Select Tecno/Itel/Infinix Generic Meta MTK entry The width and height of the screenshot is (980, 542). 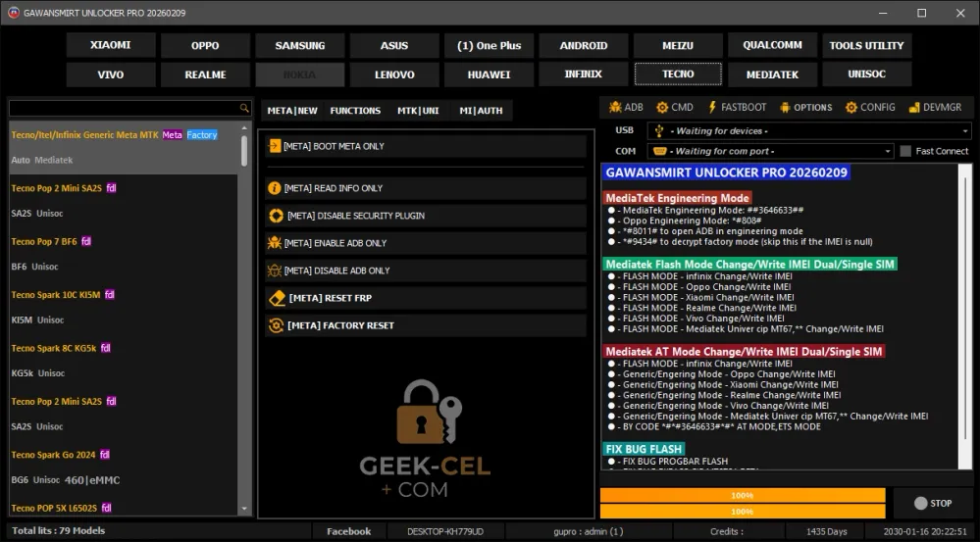pos(124,147)
